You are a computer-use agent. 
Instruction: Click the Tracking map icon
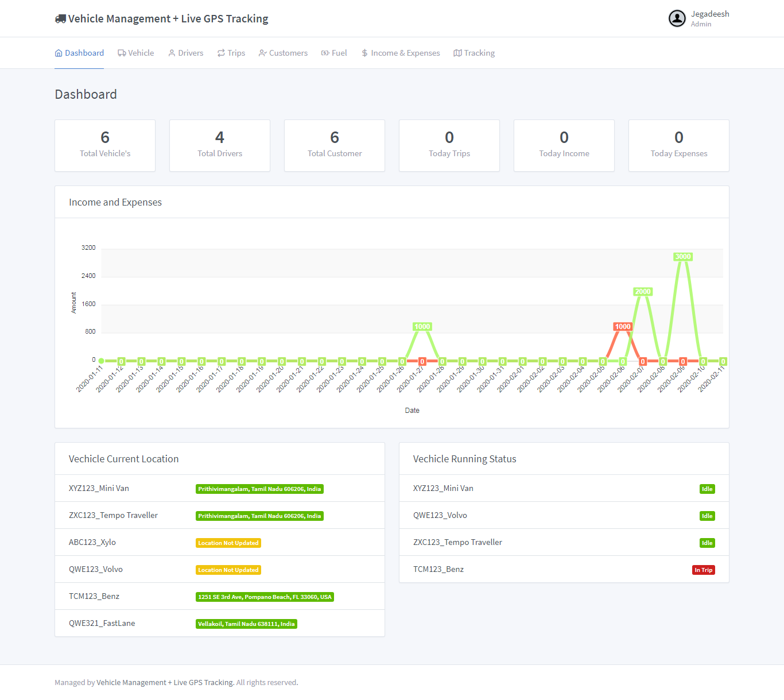457,53
